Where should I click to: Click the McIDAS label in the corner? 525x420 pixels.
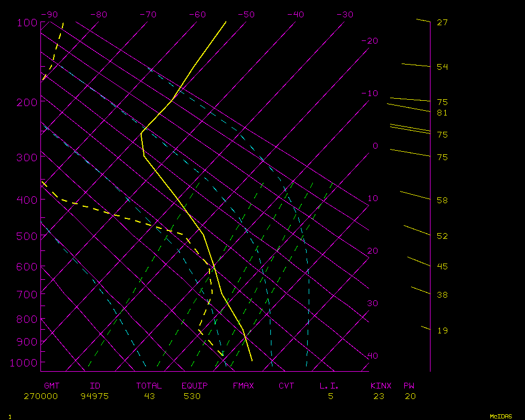501,416
